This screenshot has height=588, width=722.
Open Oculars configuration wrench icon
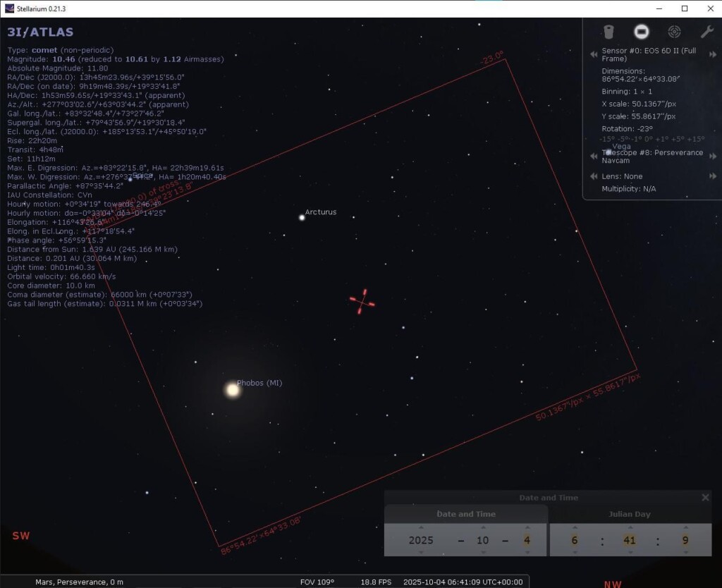click(x=706, y=32)
